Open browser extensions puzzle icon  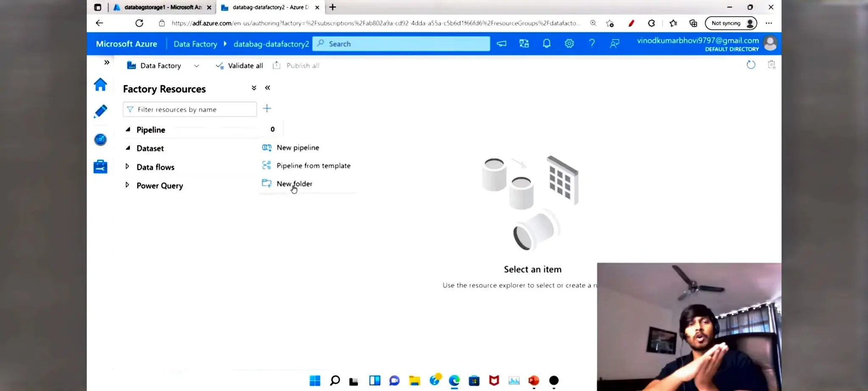point(651,23)
